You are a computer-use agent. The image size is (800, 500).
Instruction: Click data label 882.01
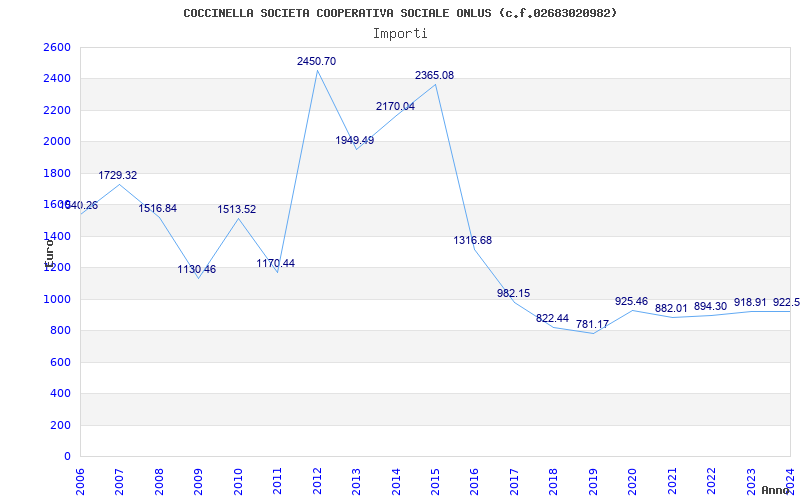click(671, 308)
